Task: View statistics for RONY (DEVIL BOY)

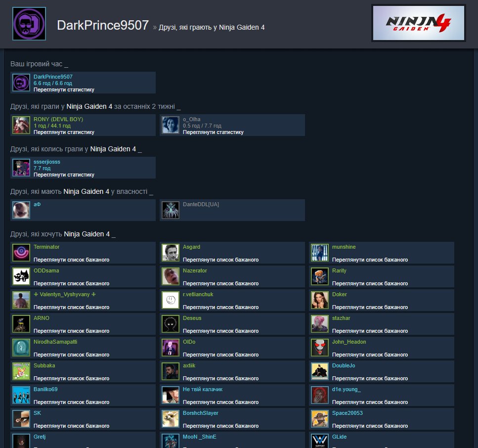Action: pyautogui.click(x=64, y=132)
